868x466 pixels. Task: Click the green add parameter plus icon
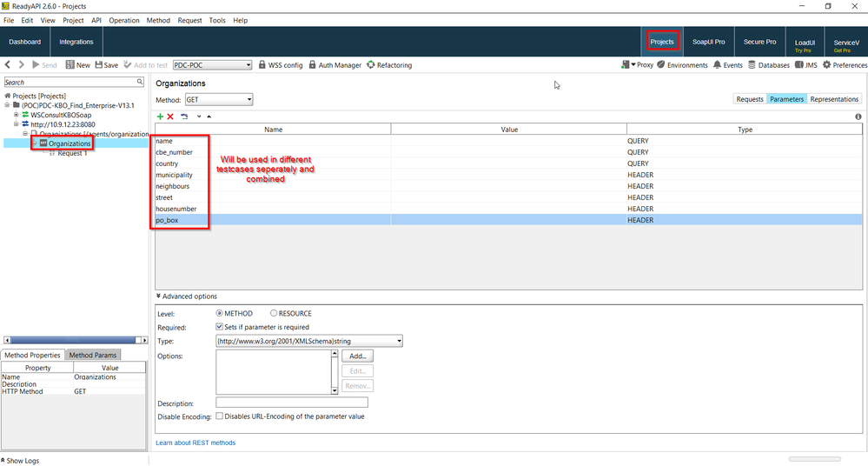click(160, 116)
